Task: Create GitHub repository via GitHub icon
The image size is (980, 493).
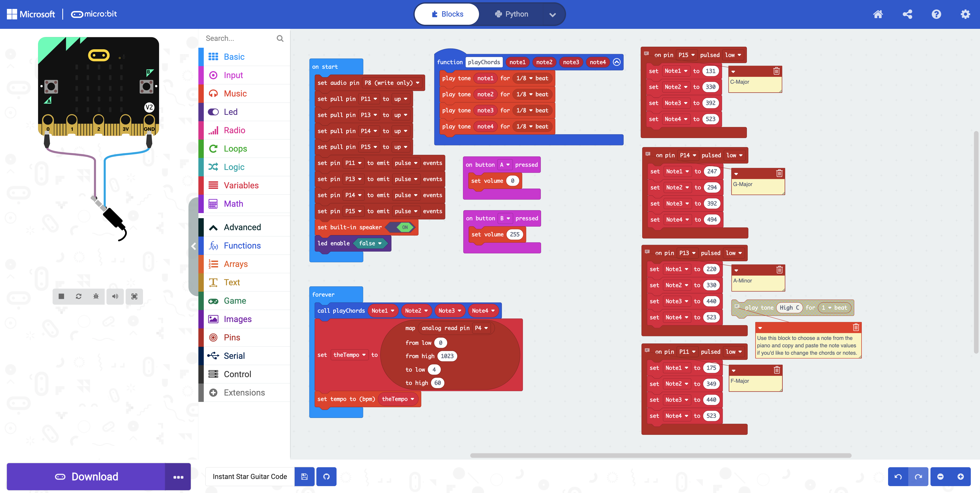Action: pyautogui.click(x=326, y=477)
